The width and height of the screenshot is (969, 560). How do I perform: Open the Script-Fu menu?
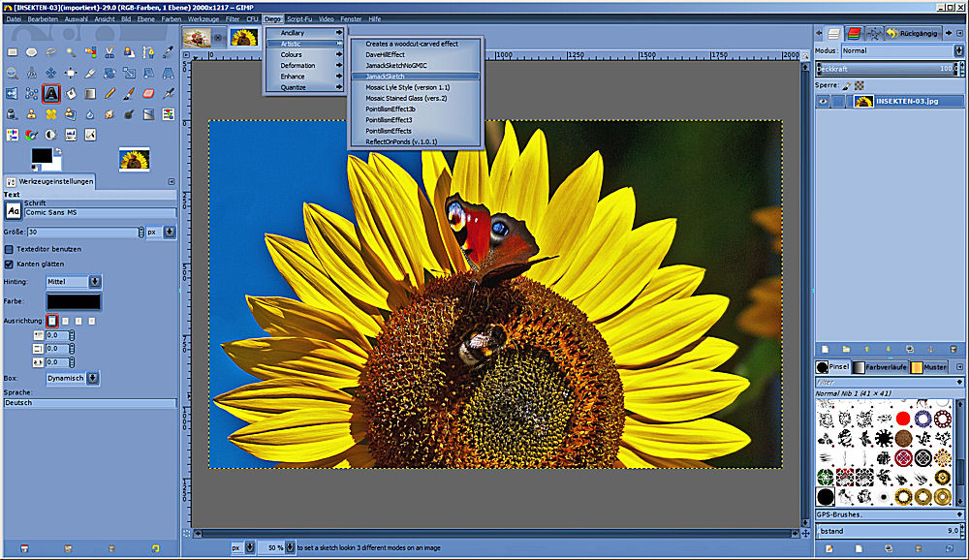[299, 19]
